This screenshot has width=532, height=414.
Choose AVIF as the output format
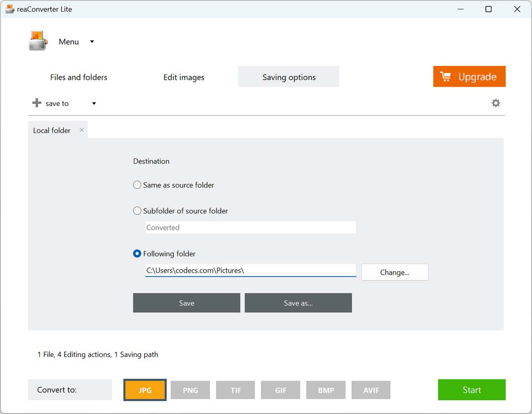[371, 390]
